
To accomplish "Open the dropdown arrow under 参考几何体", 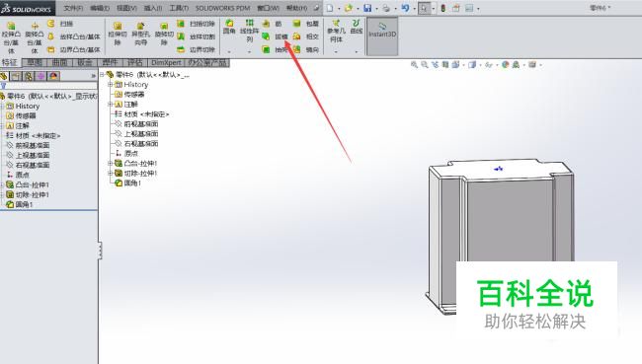I will 336,52.
